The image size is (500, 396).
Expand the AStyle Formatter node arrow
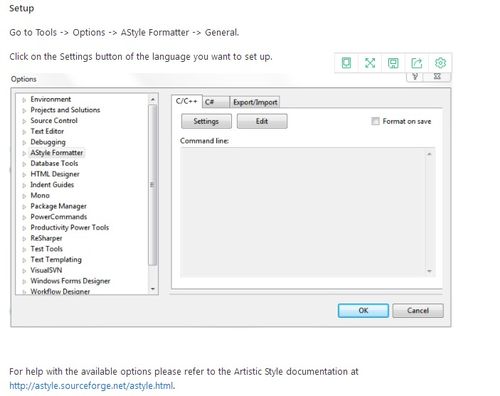[x=24, y=153]
